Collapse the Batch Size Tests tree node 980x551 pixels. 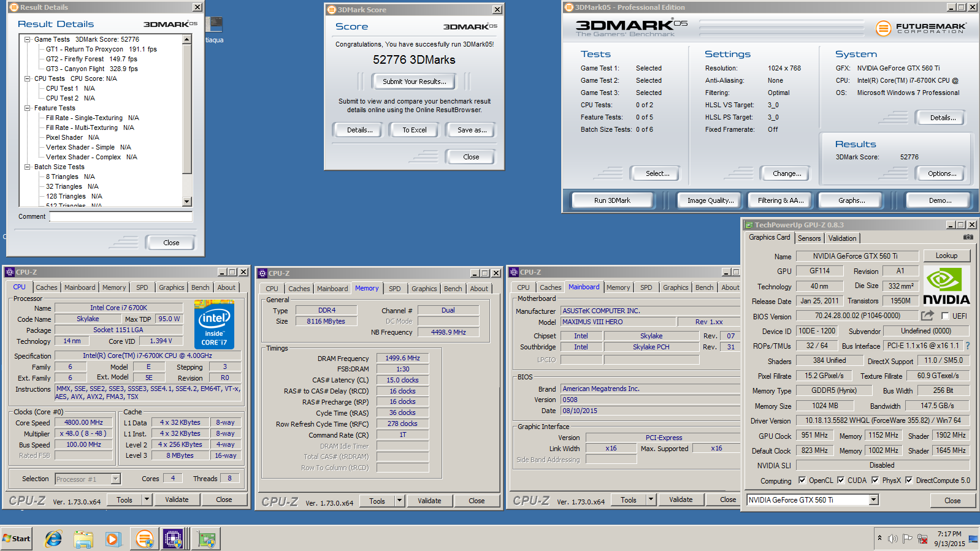pyautogui.click(x=28, y=167)
